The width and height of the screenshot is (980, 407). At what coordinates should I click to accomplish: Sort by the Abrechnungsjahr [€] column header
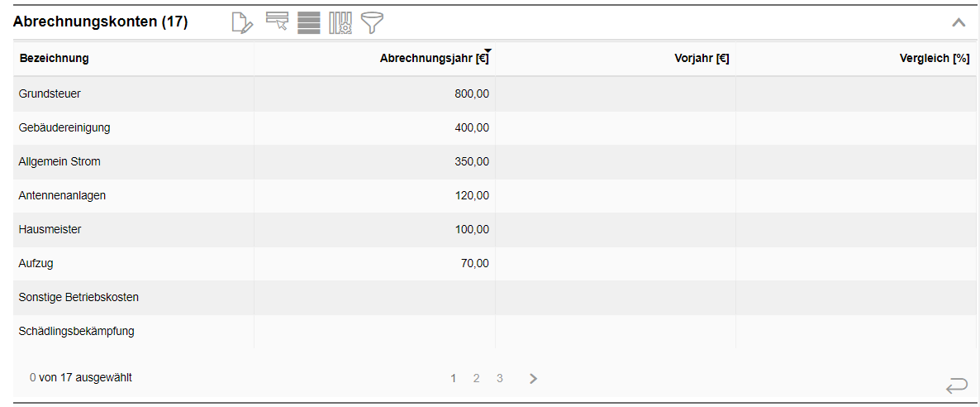[435, 59]
